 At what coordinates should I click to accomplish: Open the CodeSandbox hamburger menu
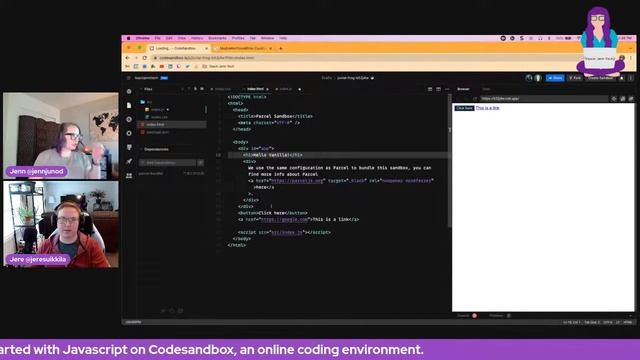pos(129,78)
